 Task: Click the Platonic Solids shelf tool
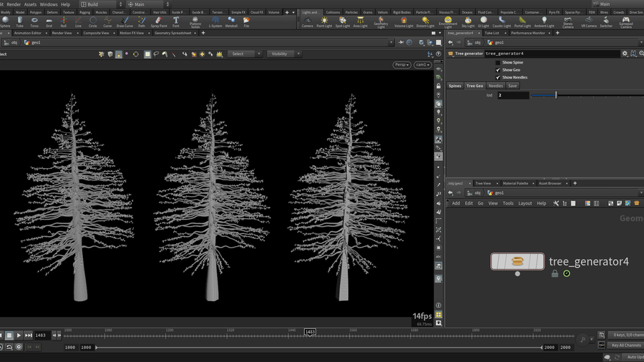(x=195, y=21)
